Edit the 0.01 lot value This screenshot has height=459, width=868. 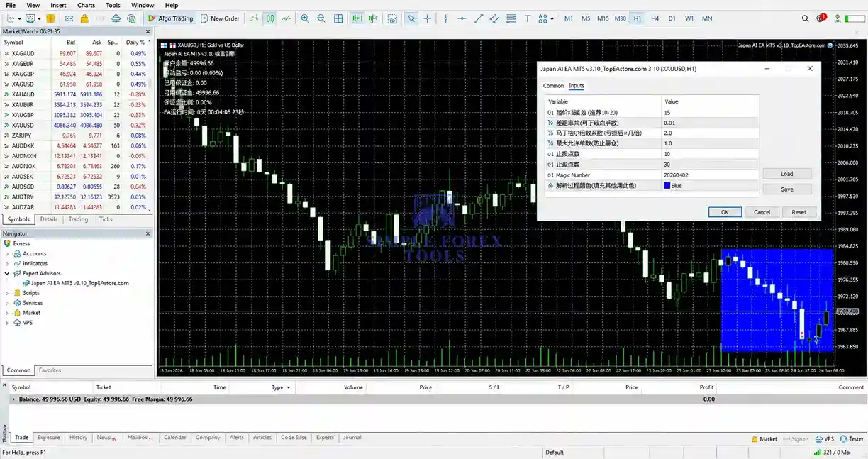710,123
